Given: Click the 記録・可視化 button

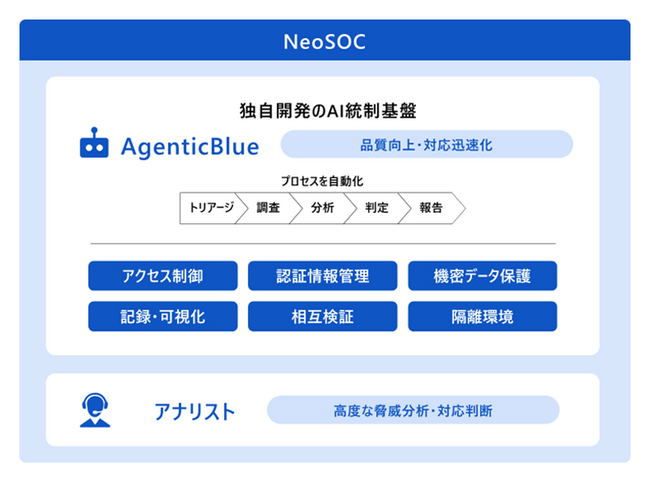Looking at the screenshot, I should (x=163, y=316).
